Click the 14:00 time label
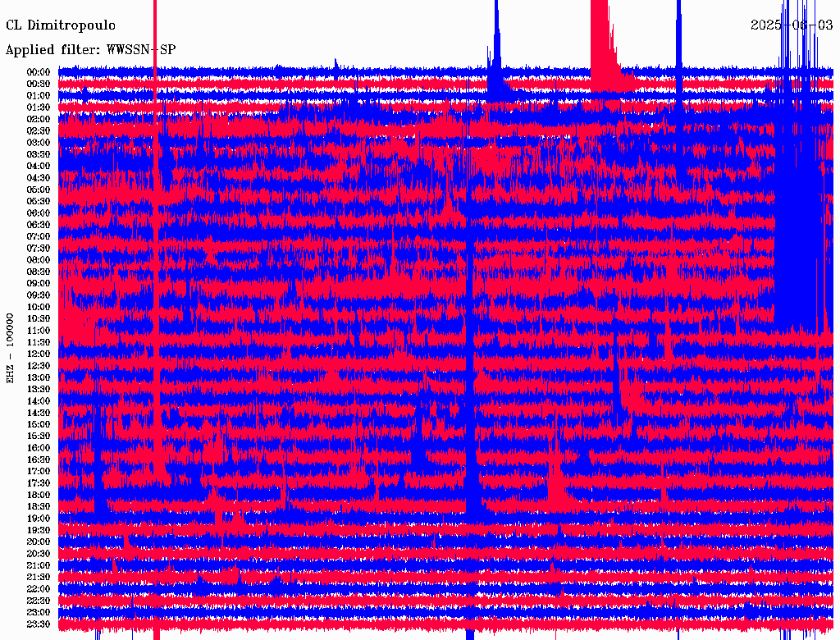The width and height of the screenshot is (840, 640). click(39, 401)
